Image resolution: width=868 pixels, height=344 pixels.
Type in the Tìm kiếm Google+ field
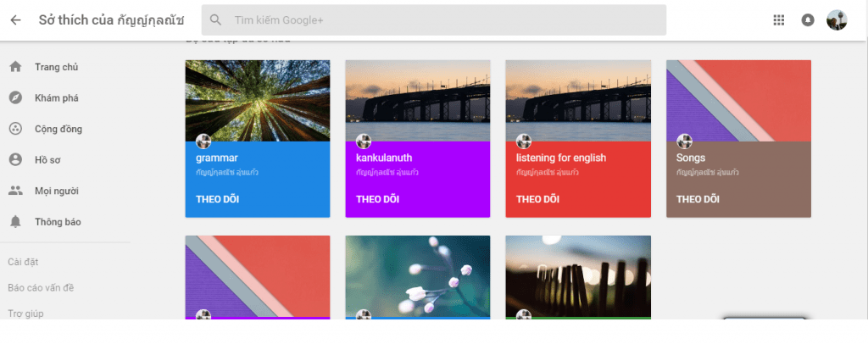(441, 20)
